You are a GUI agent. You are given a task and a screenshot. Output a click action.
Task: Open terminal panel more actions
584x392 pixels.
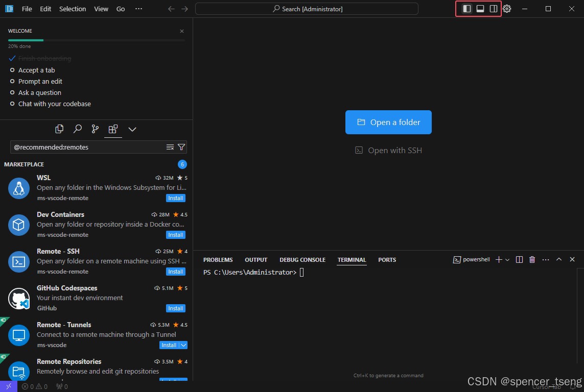click(x=546, y=260)
